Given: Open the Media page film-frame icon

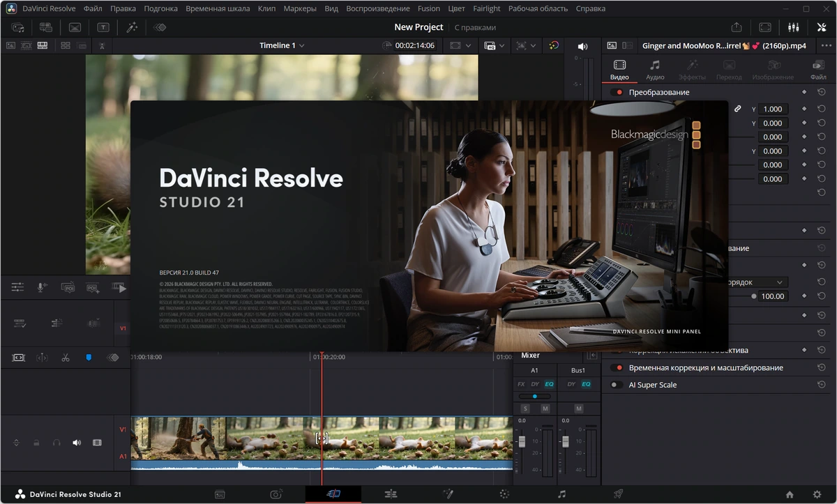Looking at the screenshot, I should [x=220, y=494].
